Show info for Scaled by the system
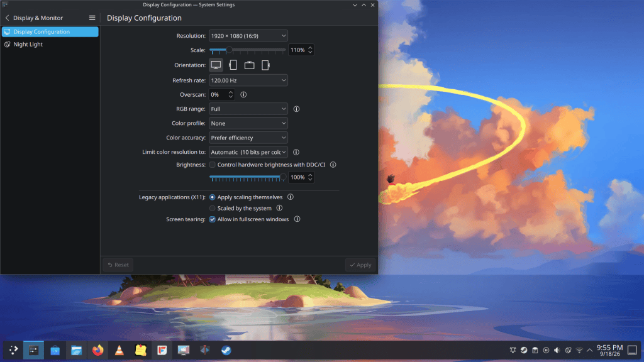 pos(279,208)
